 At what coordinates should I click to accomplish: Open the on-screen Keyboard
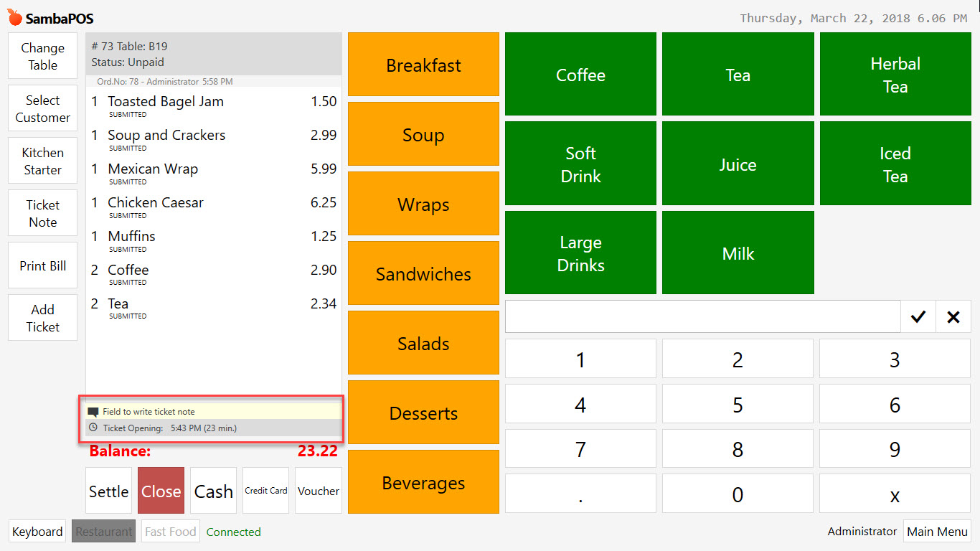click(37, 531)
